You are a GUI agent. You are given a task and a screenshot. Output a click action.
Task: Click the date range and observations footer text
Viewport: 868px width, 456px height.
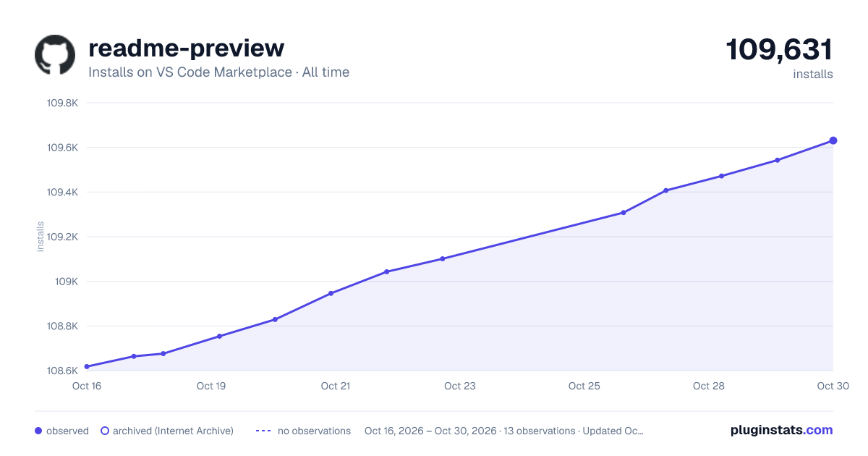pos(504,431)
